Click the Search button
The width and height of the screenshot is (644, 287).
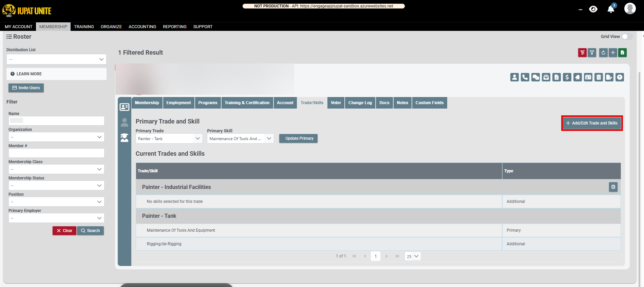tap(90, 231)
